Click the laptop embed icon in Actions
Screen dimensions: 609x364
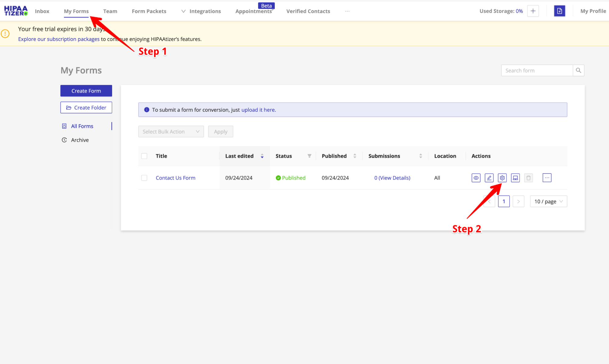515,178
